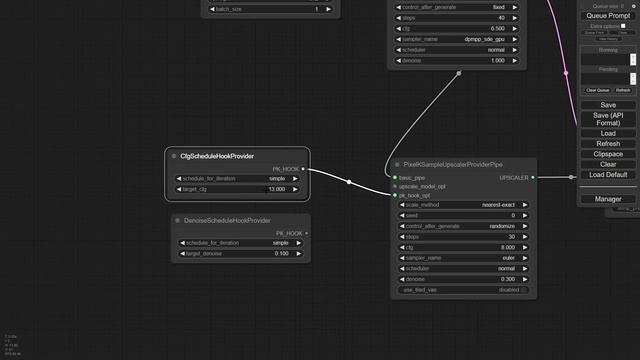The image size is (640, 360).
Task: Open the settings gear in the queue panel
Action: tap(633, 6)
